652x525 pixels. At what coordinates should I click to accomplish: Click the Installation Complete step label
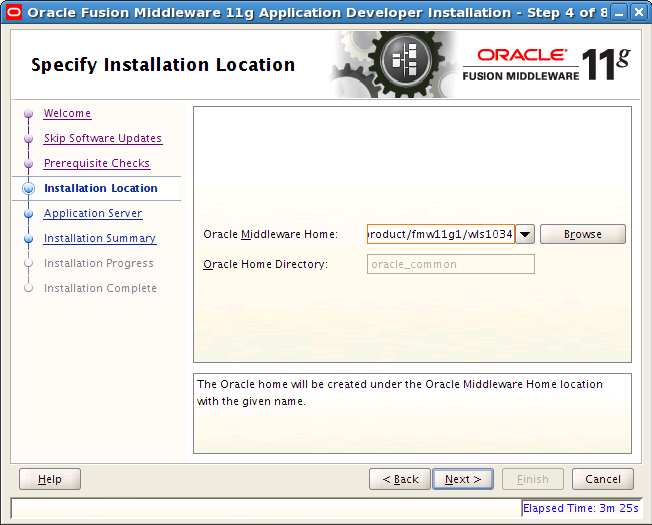[x=100, y=288]
